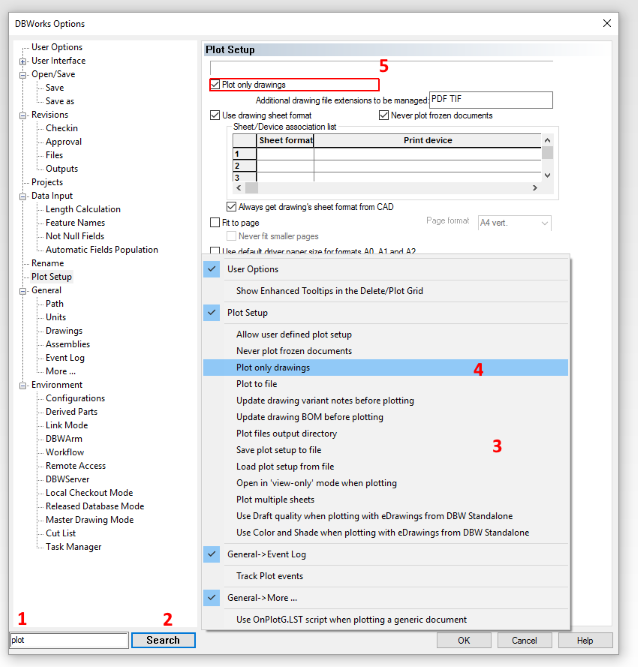This screenshot has width=638, height=667.
Task: Choose Save plot setup to file result
Action: coord(385,450)
